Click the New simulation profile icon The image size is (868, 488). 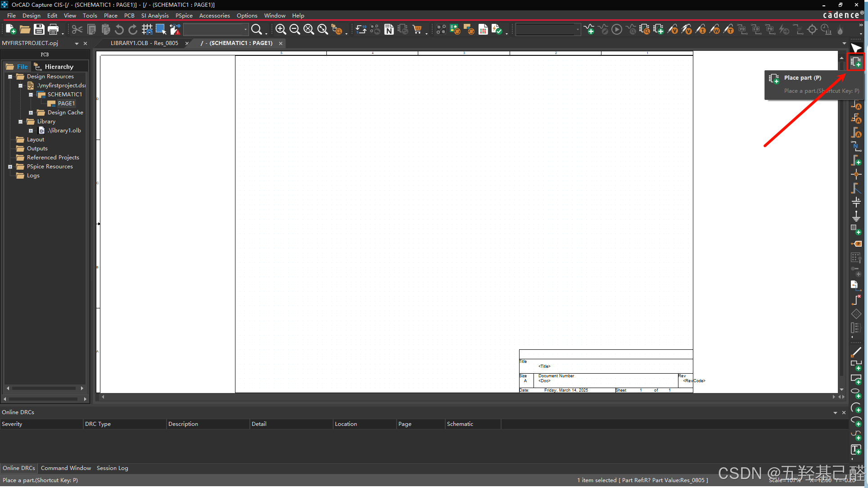click(589, 30)
